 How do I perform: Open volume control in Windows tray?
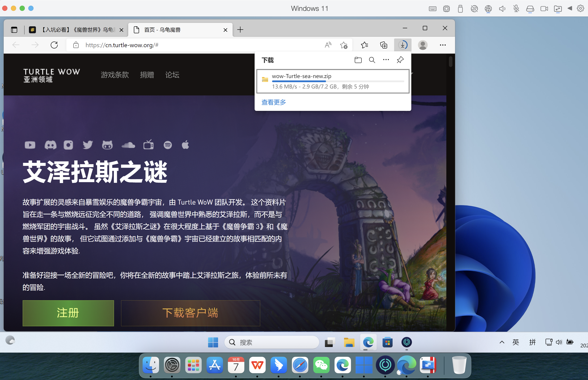(x=559, y=342)
